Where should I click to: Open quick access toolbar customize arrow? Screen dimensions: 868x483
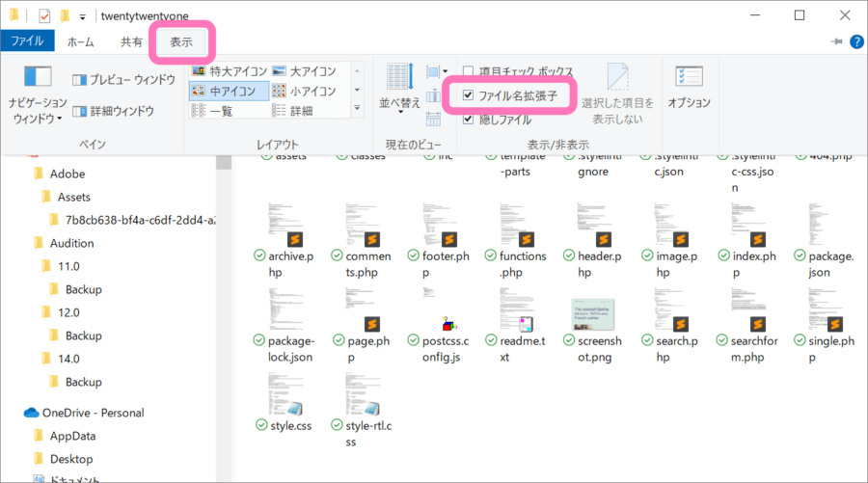[83, 16]
